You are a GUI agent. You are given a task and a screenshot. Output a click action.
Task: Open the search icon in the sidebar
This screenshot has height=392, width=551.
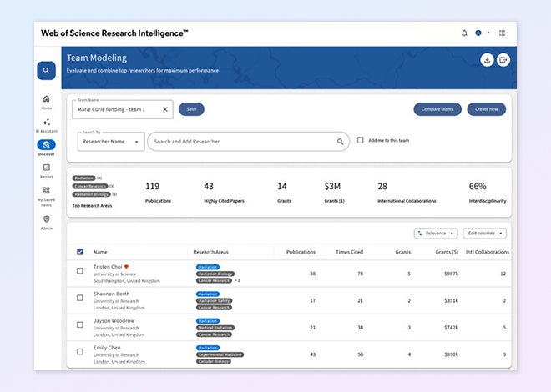point(46,71)
